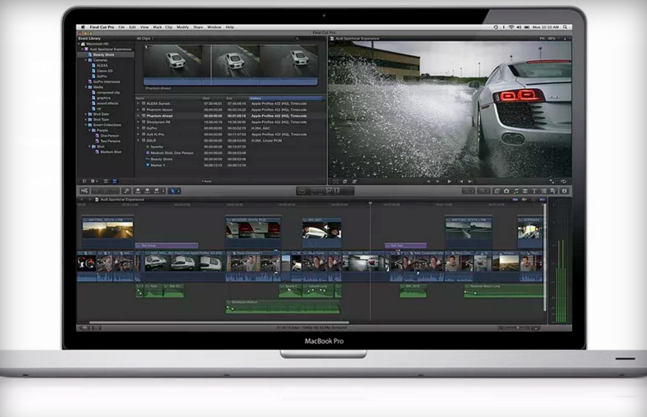Image resolution: width=647 pixels, height=417 pixels.
Task: Toggle video skimming in the timeline
Action: pyautogui.click(x=515, y=200)
